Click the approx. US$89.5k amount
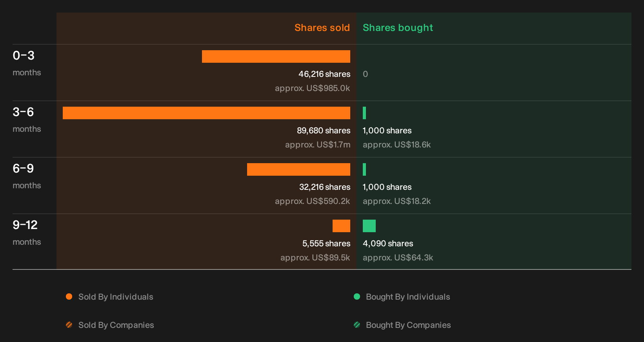Image resolution: width=644 pixels, height=342 pixels. pyautogui.click(x=315, y=258)
